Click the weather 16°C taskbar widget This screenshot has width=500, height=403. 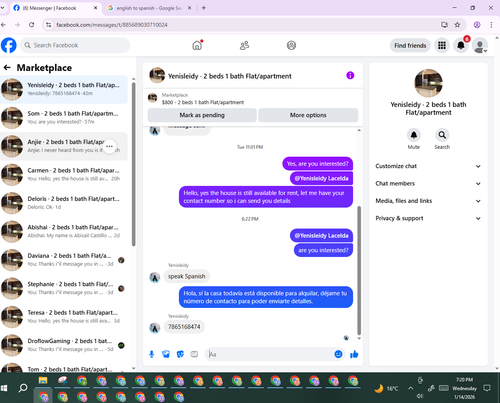[386, 388]
